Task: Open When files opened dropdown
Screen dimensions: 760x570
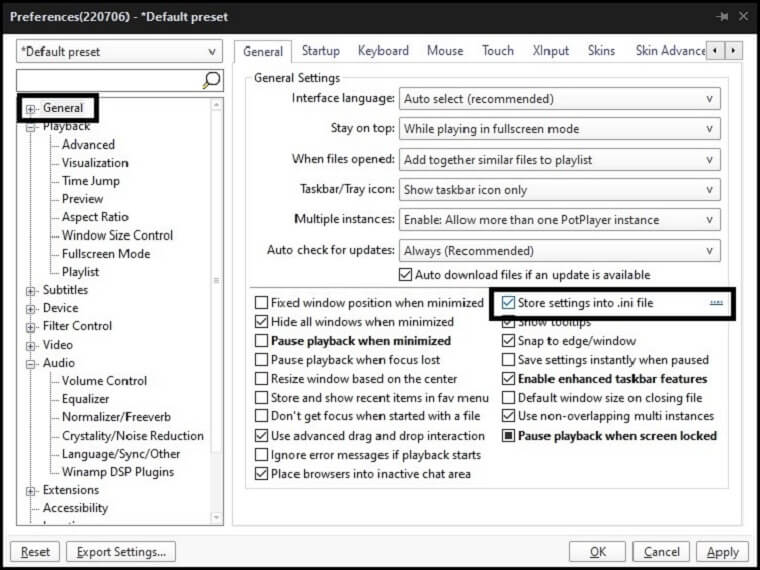Action: [559, 159]
